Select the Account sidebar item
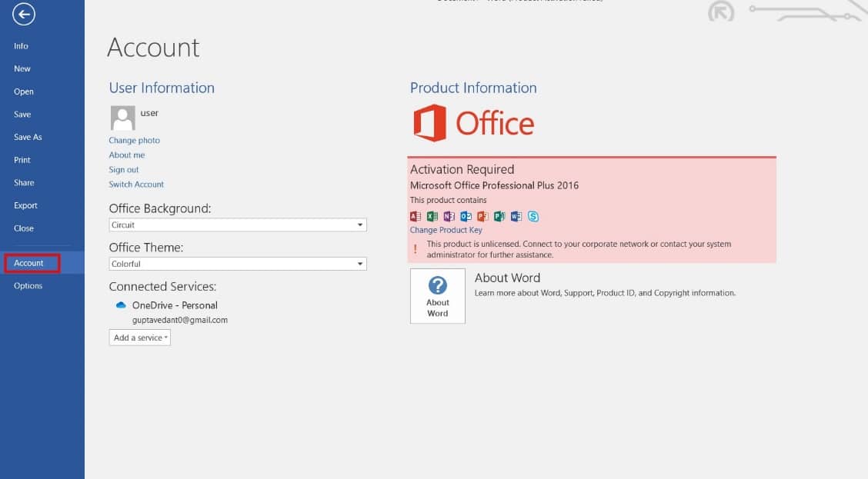The height and width of the screenshot is (479, 868). (x=42, y=263)
